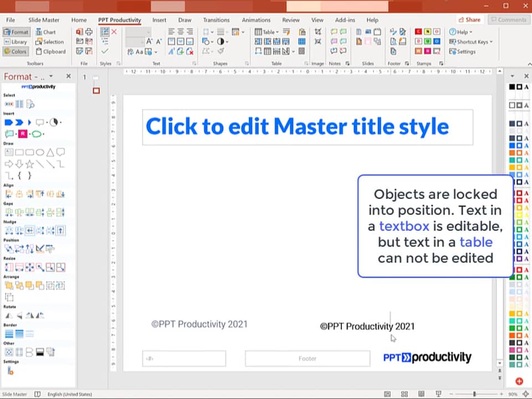Switch to the Slide Master tab
532x399 pixels.
43,20
